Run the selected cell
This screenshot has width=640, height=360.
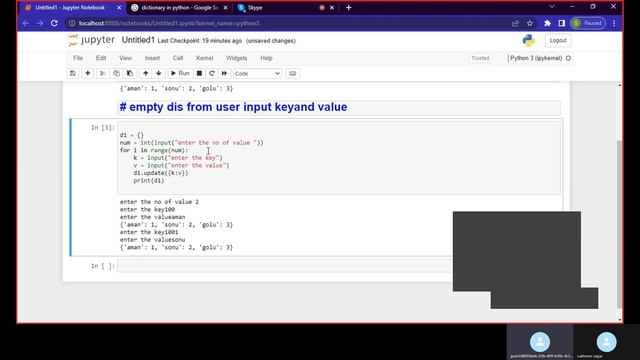click(180, 73)
